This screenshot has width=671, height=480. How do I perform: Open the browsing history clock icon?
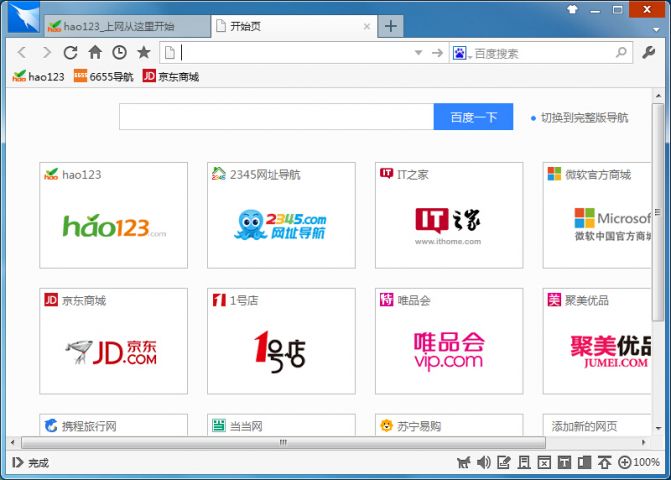click(x=119, y=52)
